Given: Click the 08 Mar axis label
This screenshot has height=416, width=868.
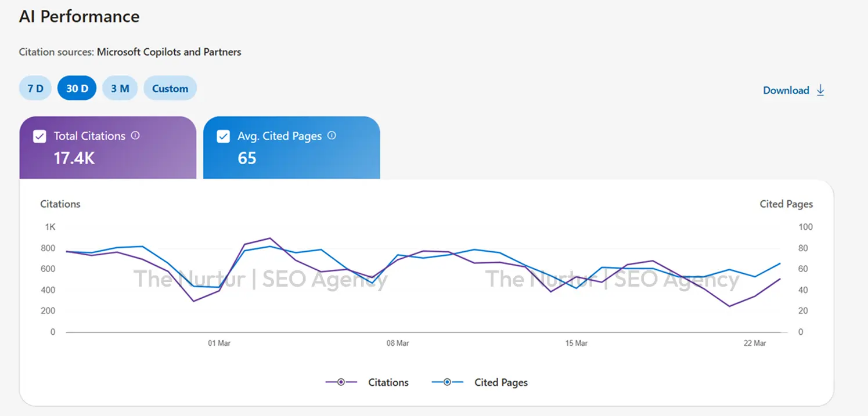Looking at the screenshot, I should (x=398, y=343).
